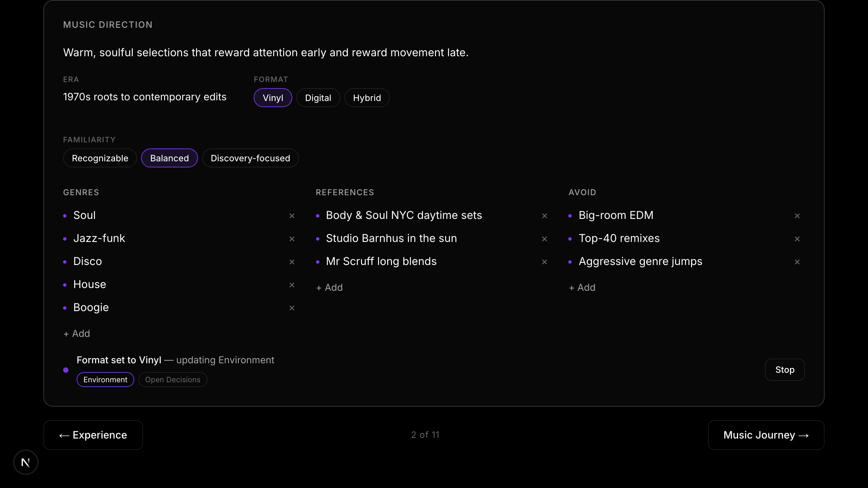Delete Body & Soul NYC daytime sets reference
Image resolution: width=868 pixels, height=488 pixels.
click(x=544, y=216)
